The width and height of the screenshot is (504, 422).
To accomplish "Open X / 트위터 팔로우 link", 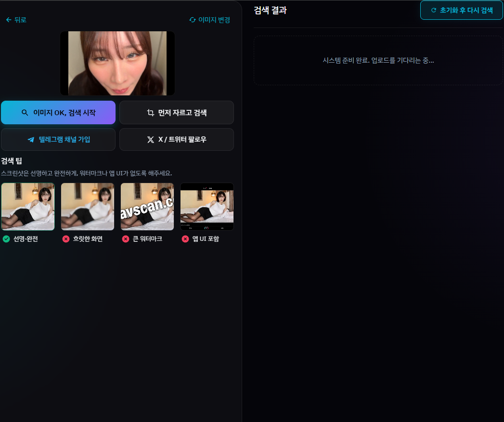I will pyautogui.click(x=177, y=140).
